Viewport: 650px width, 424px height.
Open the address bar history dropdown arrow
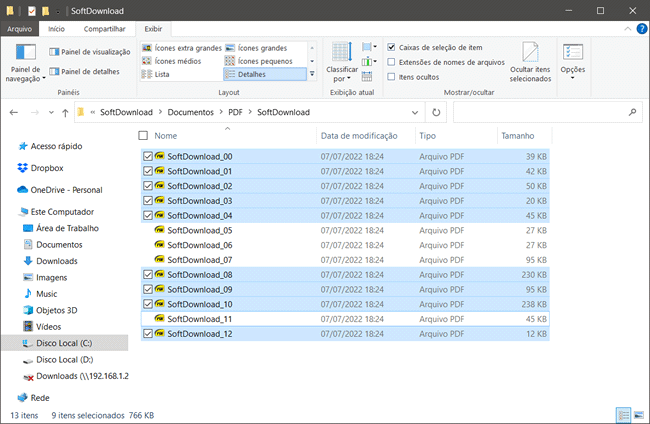coord(414,112)
